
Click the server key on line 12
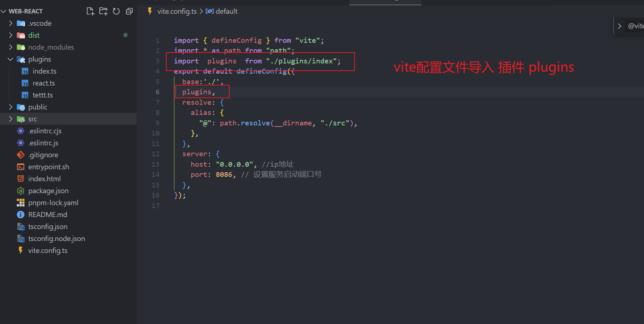click(x=195, y=154)
